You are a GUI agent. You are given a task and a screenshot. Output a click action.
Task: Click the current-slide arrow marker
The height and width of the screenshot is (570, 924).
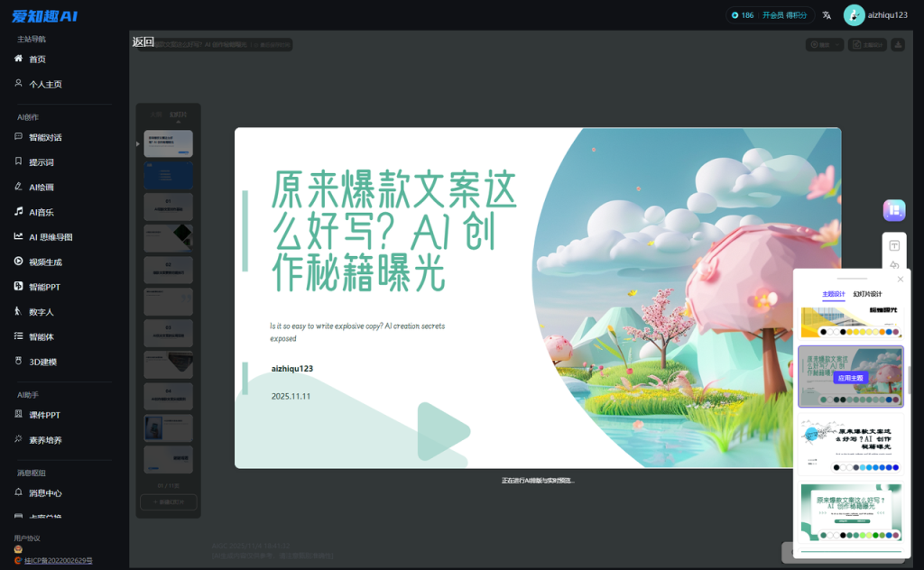[138, 143]
